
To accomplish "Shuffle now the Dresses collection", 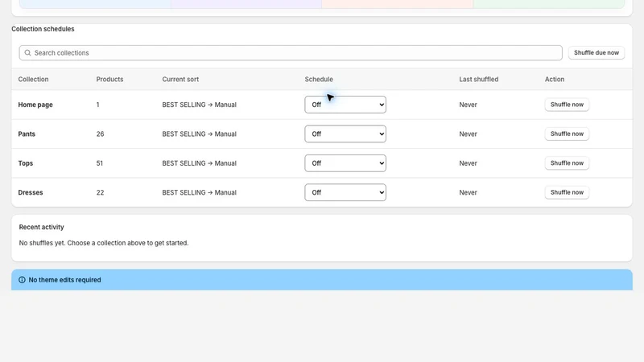I will click(567, 192).
